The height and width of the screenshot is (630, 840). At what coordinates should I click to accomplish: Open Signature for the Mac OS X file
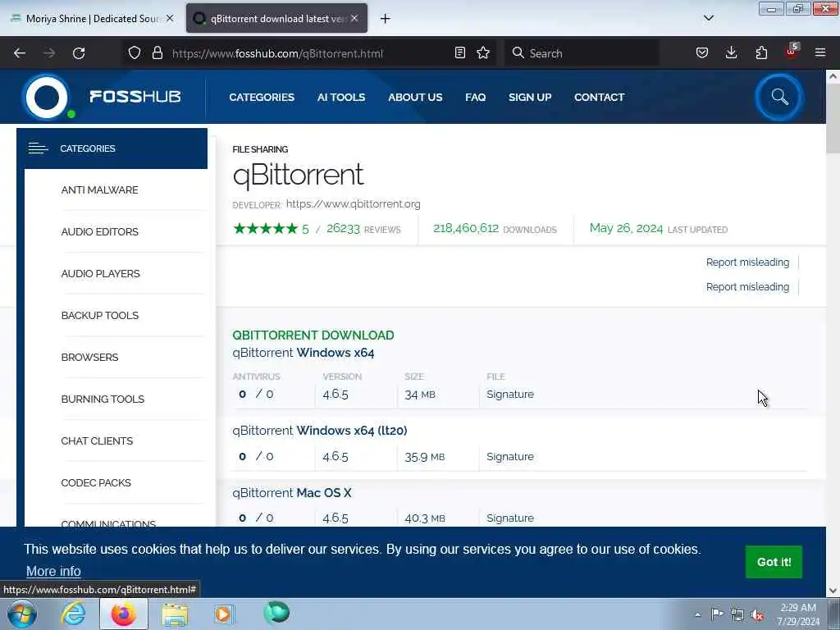[x=510, y=518]
